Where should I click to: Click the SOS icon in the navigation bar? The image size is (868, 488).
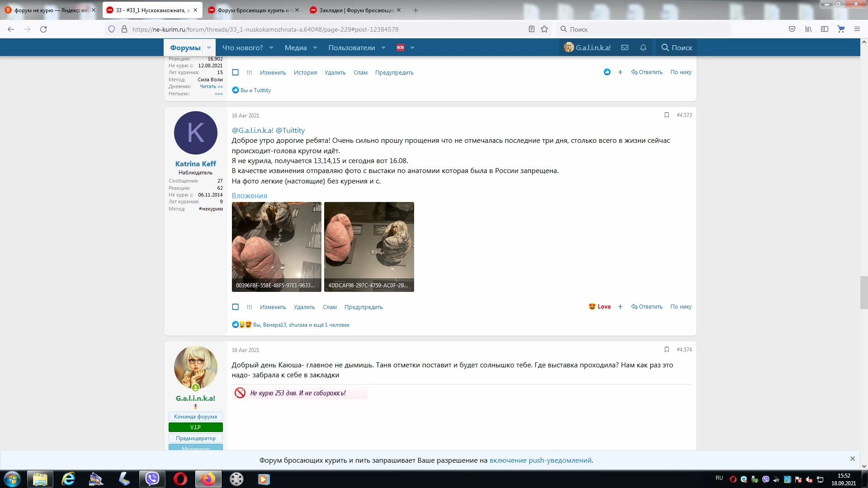[400, 47]
